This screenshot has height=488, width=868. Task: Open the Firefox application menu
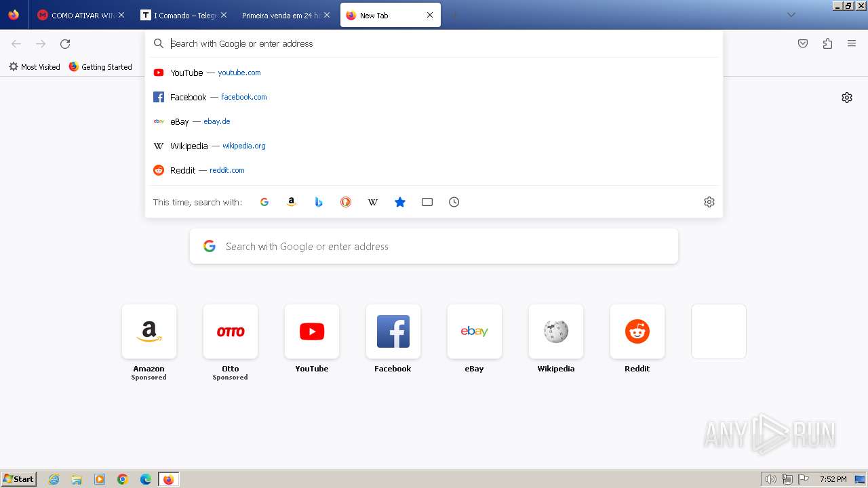852,43
